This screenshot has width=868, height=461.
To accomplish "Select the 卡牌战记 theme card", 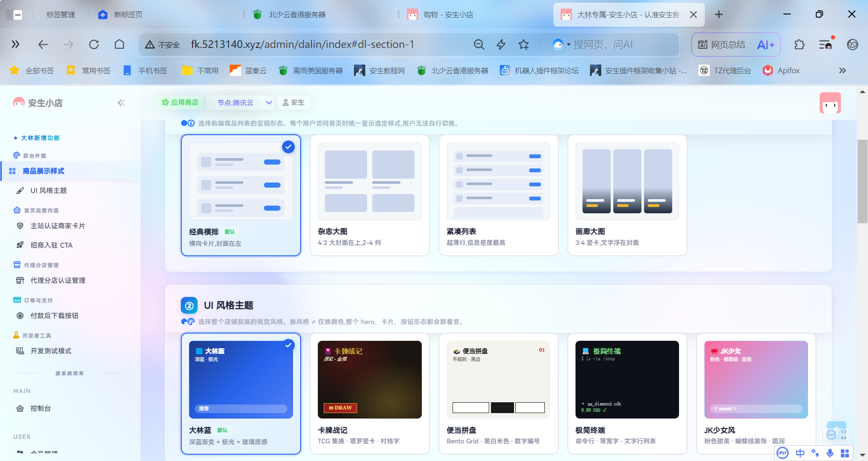I will 370,394.
